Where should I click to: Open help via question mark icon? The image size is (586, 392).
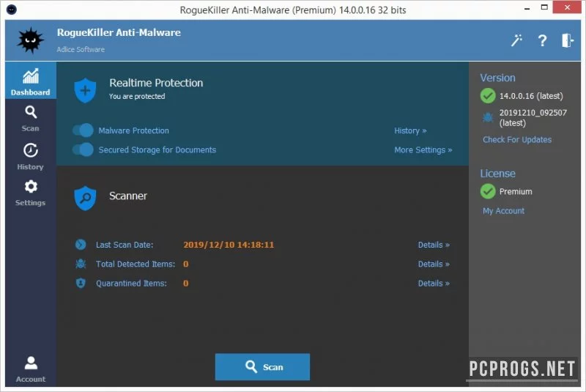pos(542,40)
